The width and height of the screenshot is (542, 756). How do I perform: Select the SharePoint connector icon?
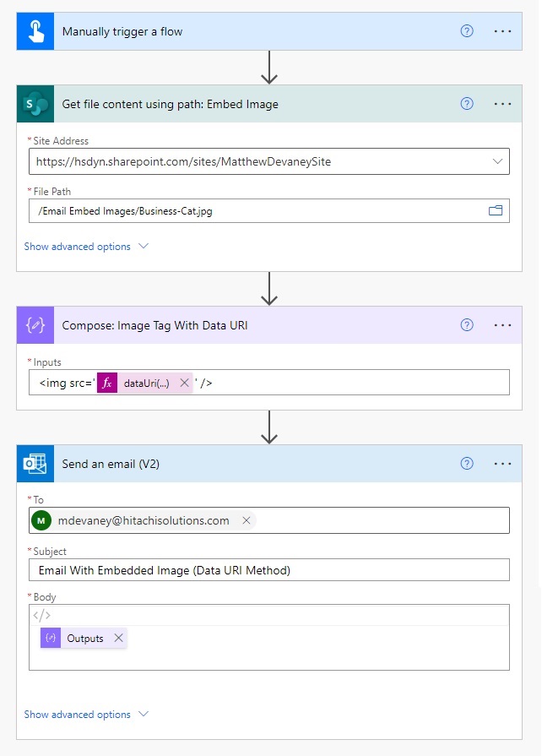(x=35, y=103)
